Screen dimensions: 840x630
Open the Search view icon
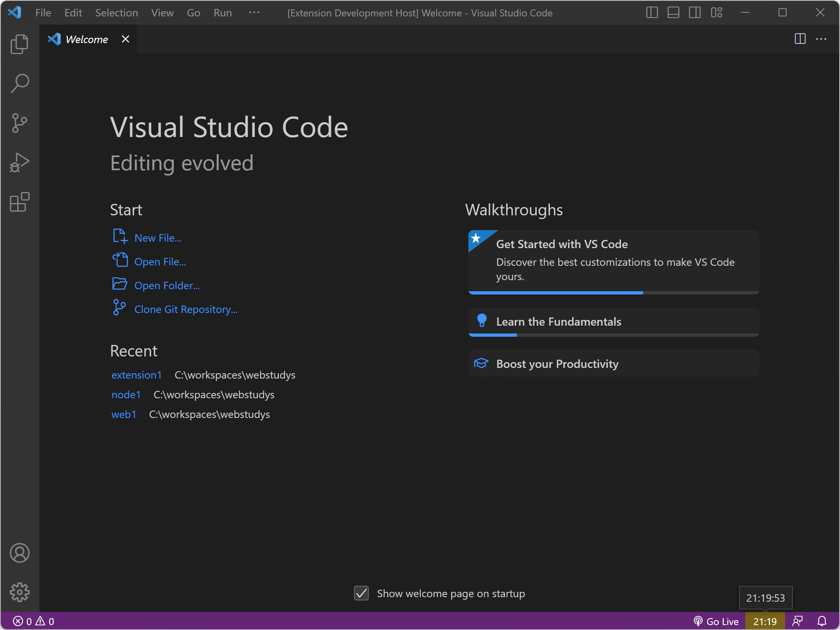pos(19,83)
